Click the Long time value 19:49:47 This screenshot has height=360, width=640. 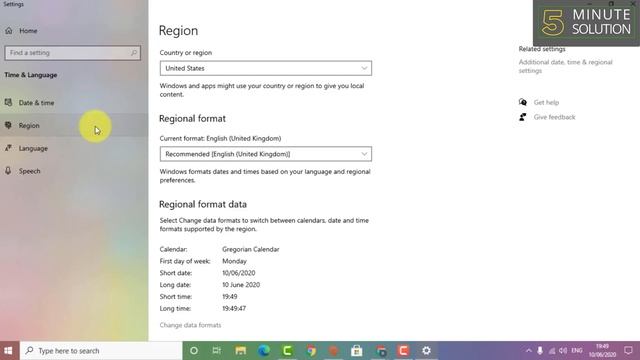pos(234,309)
